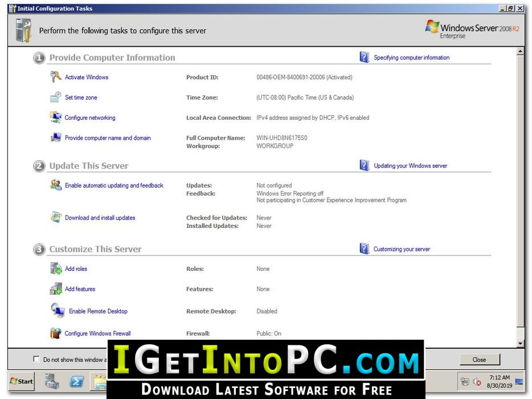Click the Windows Firewall icon

[x=55, y=333]
